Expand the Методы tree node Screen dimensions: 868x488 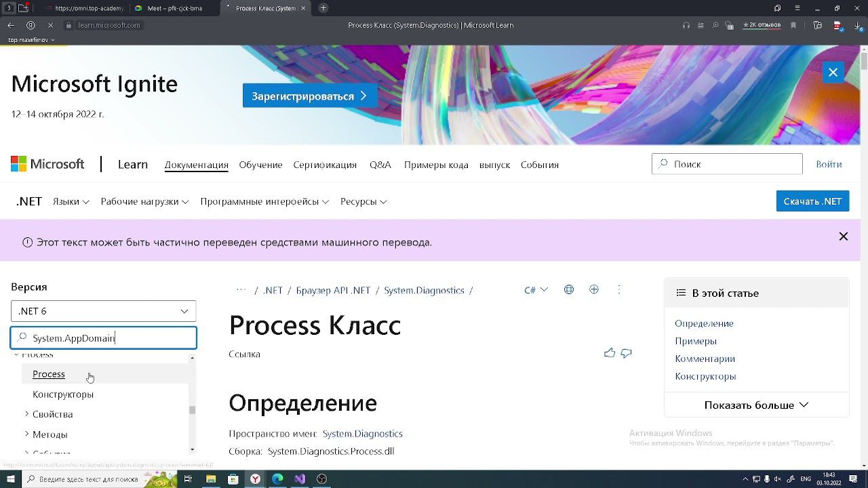click(x=27, y=434)
